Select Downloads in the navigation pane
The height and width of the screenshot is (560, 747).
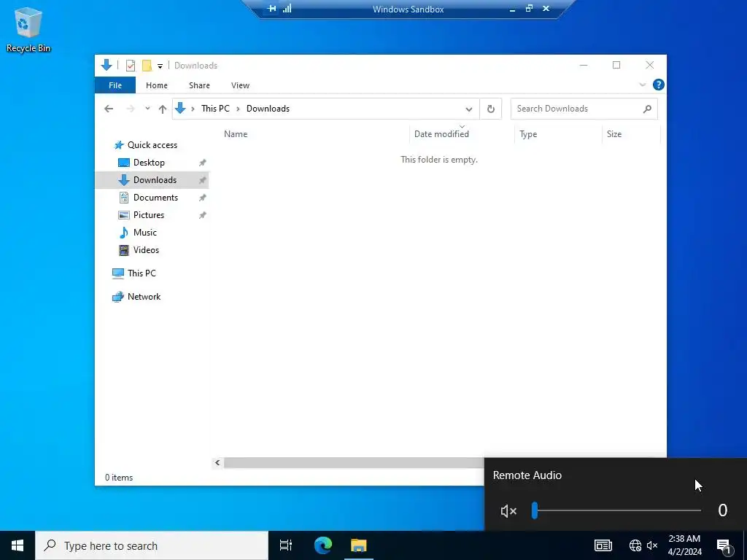152,180
